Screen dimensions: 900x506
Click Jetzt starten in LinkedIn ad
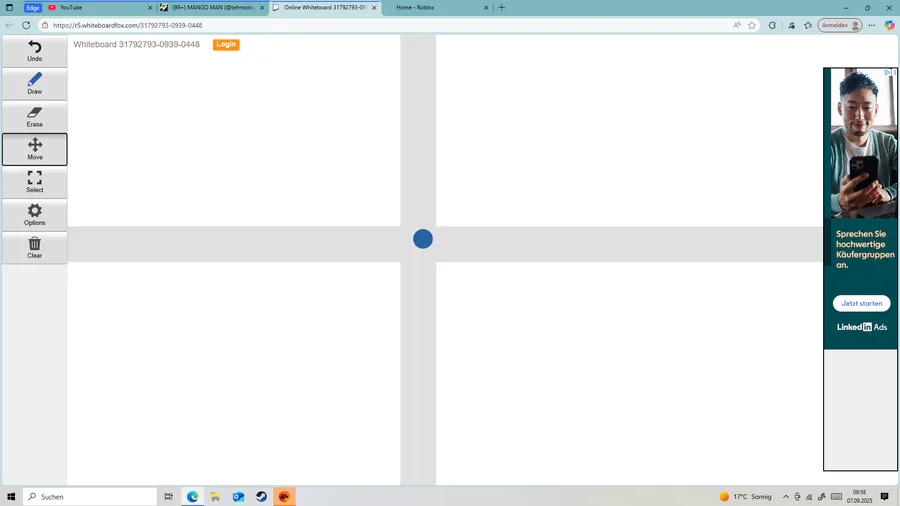(x=862, y=303)
